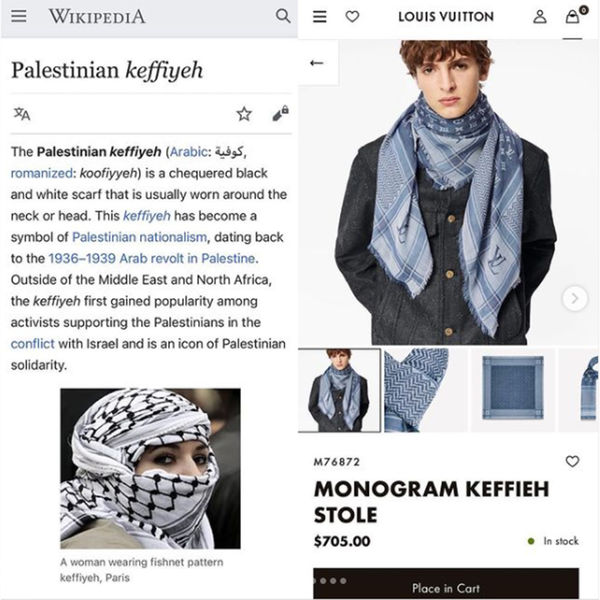Select the zigzag pattern close-up thumbnail
The width and height of the screenshot is (600, 600).
pyautogui.click(x=425, y=390)
